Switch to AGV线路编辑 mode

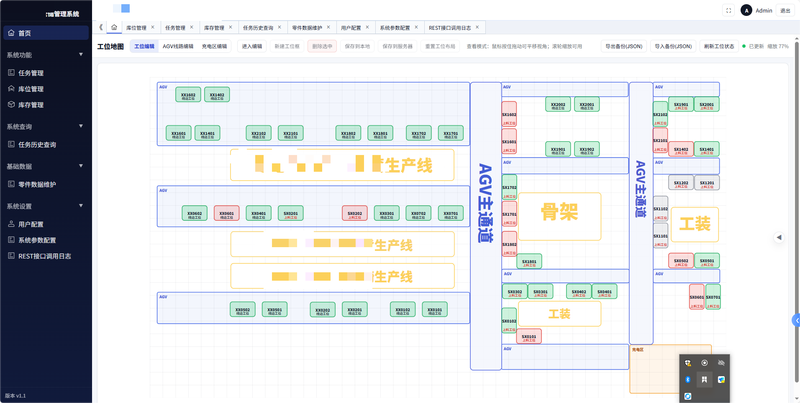coord(178,46)
